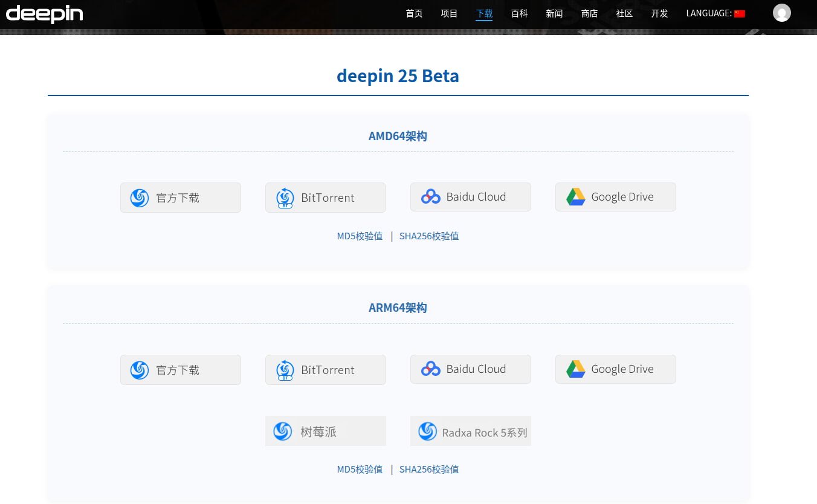Go to 首页 in the navigation bar
Viewport: 817px width, 504px height.
tap(415, 13)
